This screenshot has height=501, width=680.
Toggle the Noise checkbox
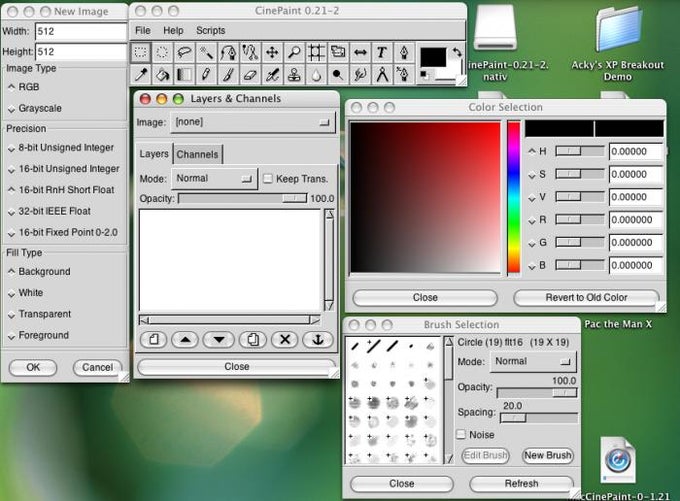(x=461, y=435)
